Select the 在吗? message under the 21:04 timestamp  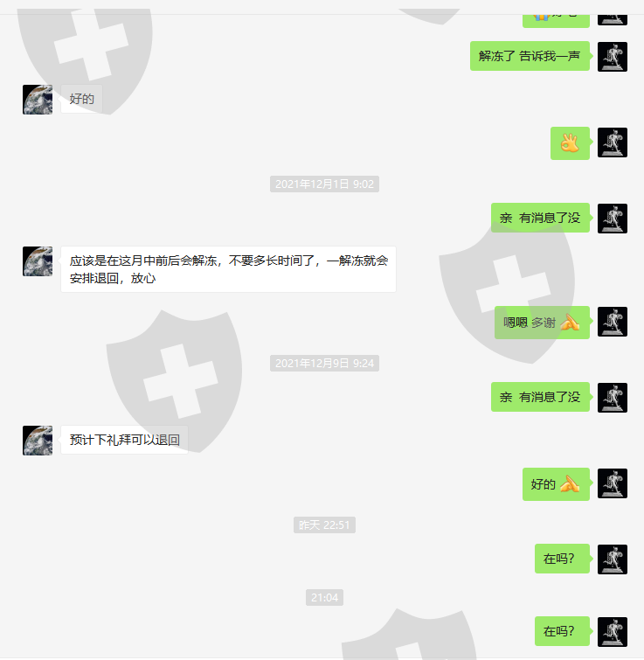tap(562, 631)
